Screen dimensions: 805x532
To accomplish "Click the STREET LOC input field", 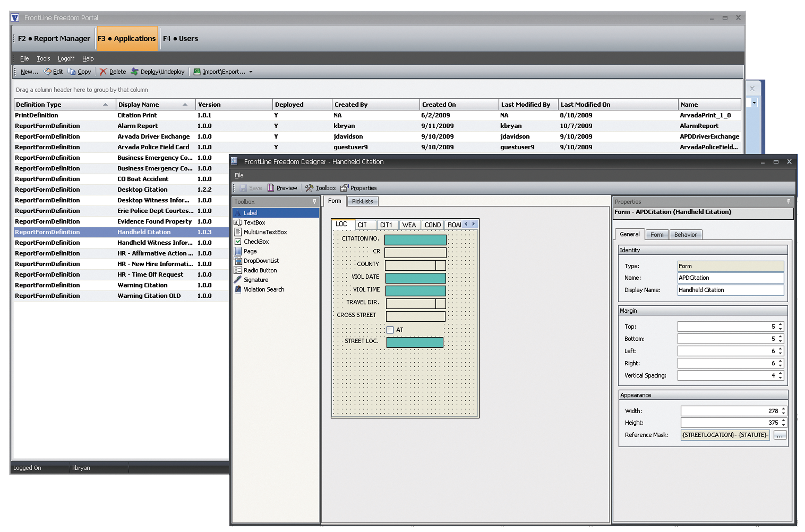I will coord(415,342).
